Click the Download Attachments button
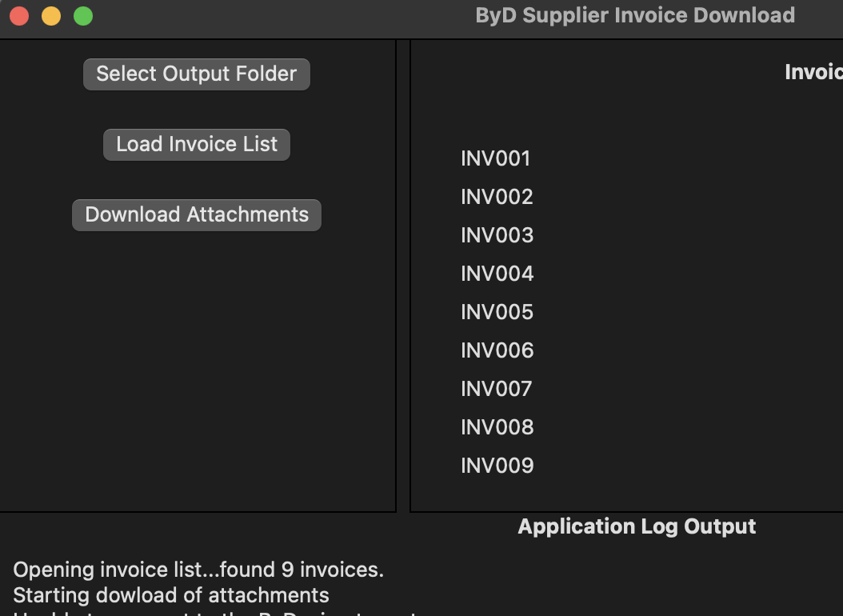843x616 pixels. (196, 214)
